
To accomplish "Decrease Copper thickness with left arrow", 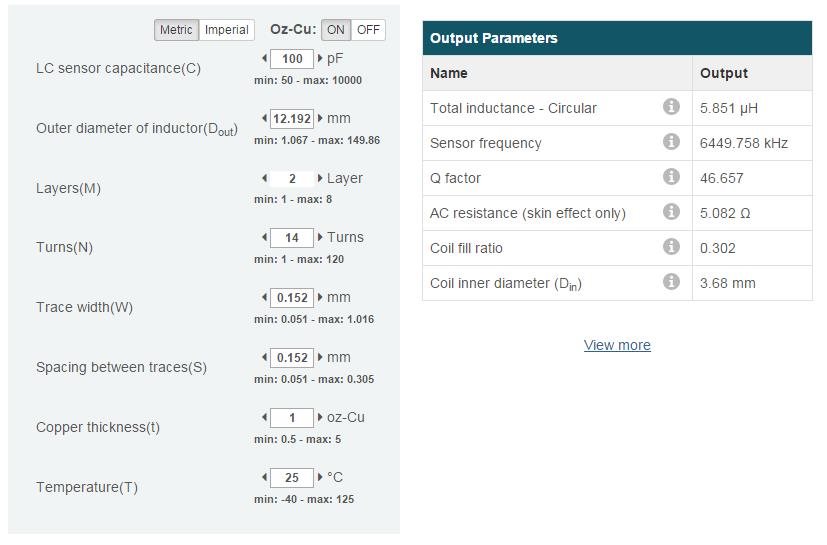I will [265, 417].
